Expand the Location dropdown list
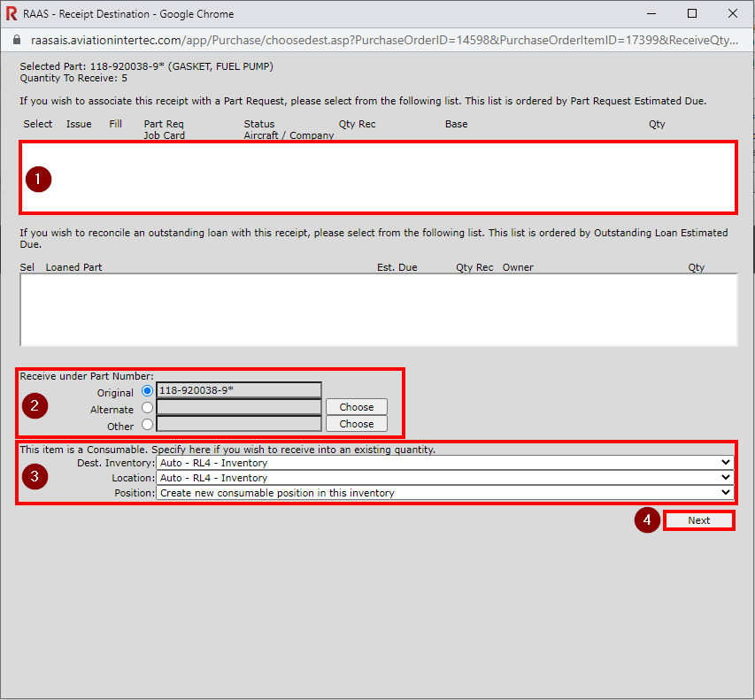This screenshot has height=700, width=755. (444, 478)
